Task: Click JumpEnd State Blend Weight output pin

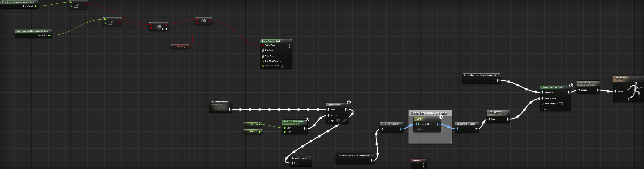Action: [49, 35]
